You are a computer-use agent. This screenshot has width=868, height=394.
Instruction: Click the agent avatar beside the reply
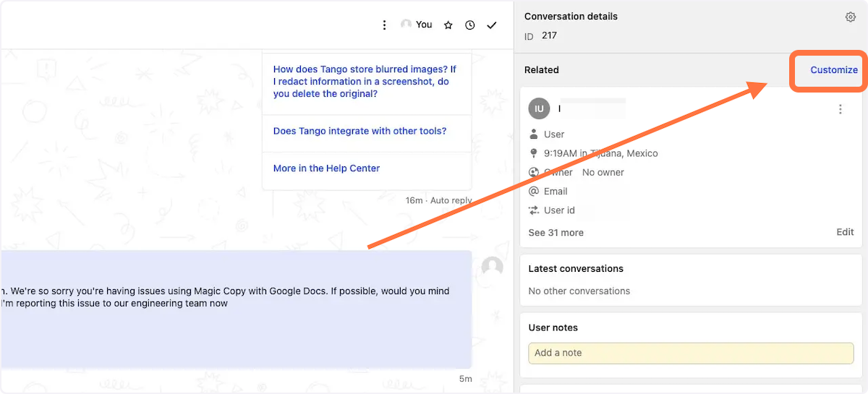(492, 267)
